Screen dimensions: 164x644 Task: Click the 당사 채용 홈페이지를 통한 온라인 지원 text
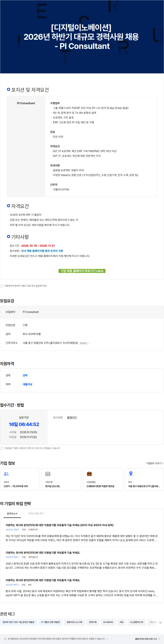point(42,251)
